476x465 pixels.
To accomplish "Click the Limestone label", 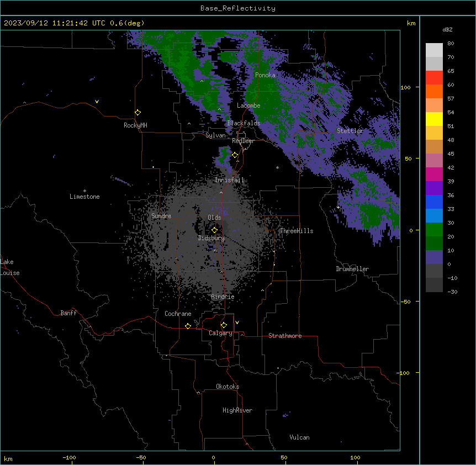I will [84, 197].
